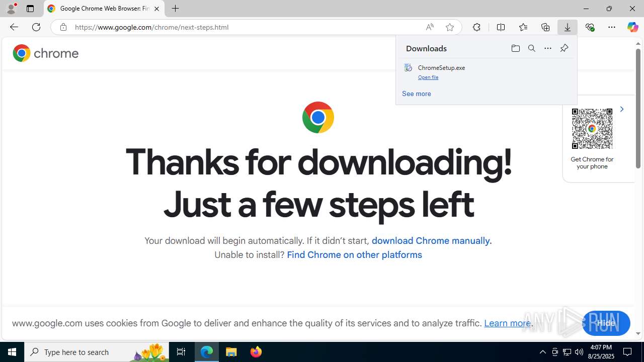Click the Chrome logo in page header
This screenshot has width=644, height=362.
(46, 53)
